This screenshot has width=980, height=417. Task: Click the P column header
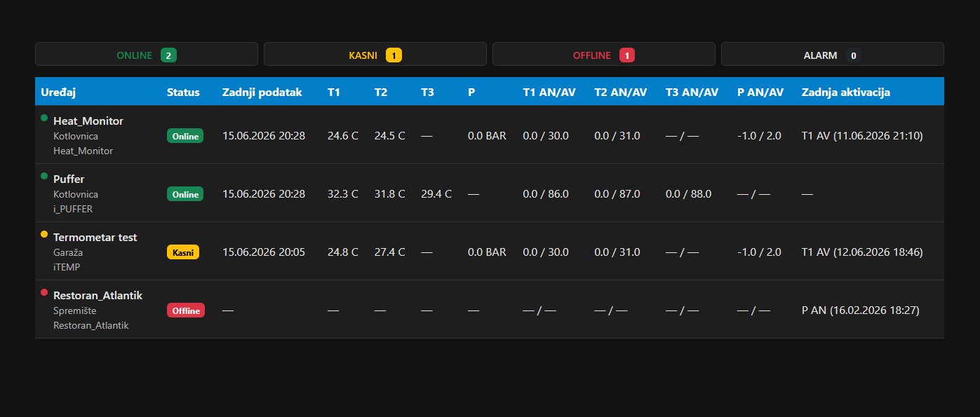[x=471, y=92]
